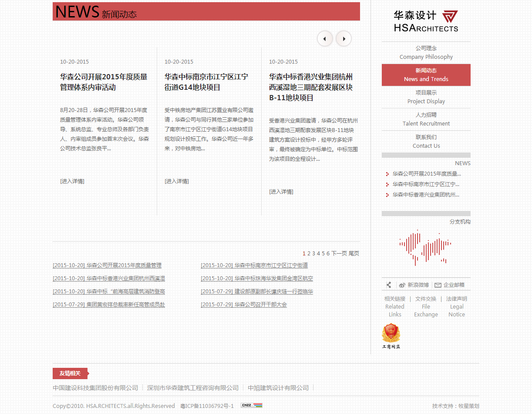The width and height of the screenshot is (532, 414).
Task: Go to page 6 of news list
Action: (x=328, y=254)
